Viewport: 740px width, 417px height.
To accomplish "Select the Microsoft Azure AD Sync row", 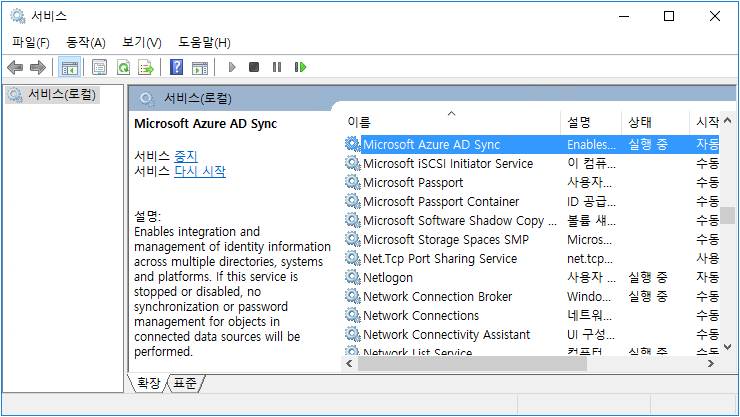I will click(531, 144).
